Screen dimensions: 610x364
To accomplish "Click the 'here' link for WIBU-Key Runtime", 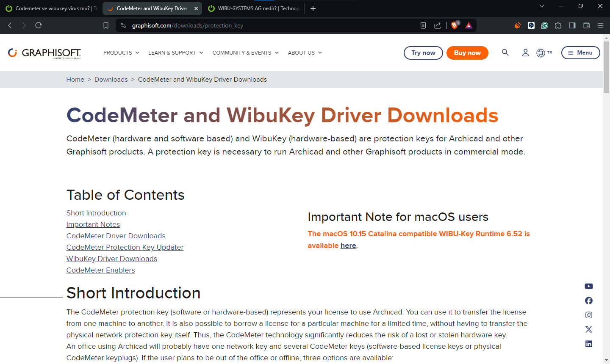I will pyautogui.click(x=348, y=245).
